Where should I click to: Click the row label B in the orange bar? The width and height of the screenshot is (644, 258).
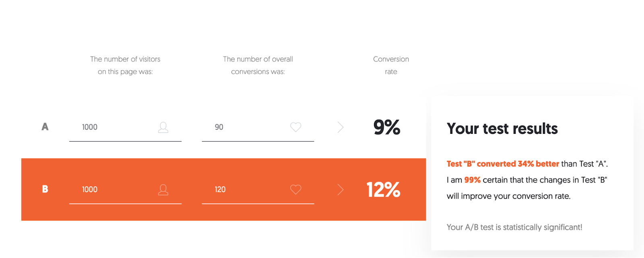click(x=45, y=189)
